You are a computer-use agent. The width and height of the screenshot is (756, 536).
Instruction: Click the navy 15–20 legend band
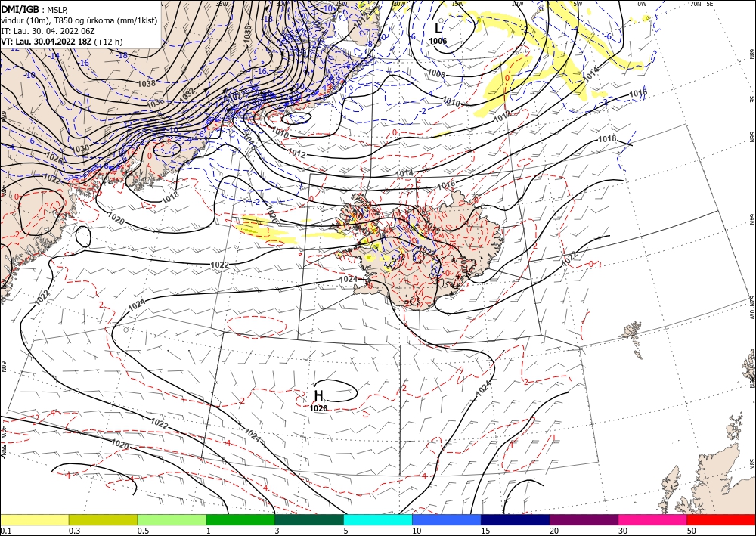coord(516,519)
